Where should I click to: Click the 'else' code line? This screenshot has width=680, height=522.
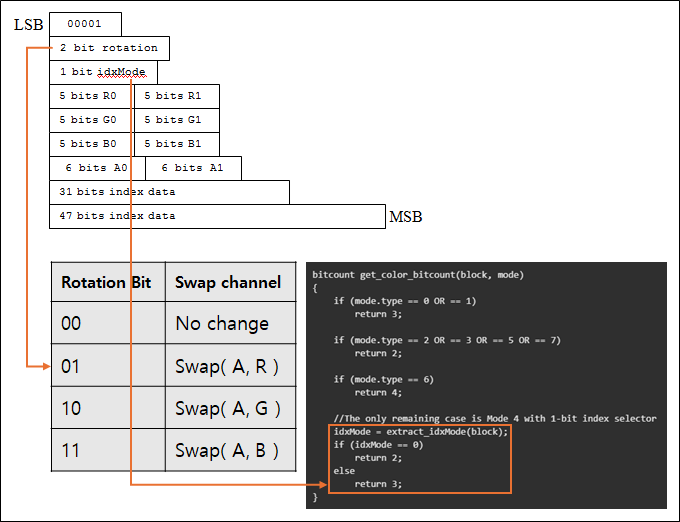tap(344, 471)
